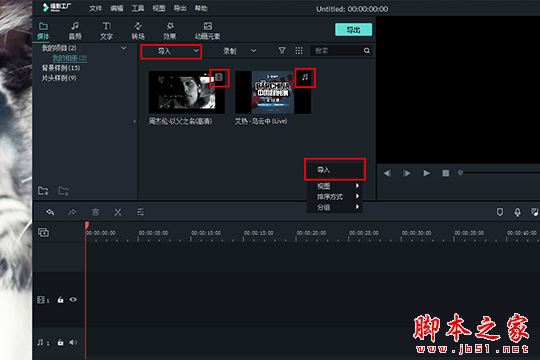Select the 周杰伦-以父之名 video thumbnail
The width and height of the screenshot is (540, 360).
(x=187, y=92)
